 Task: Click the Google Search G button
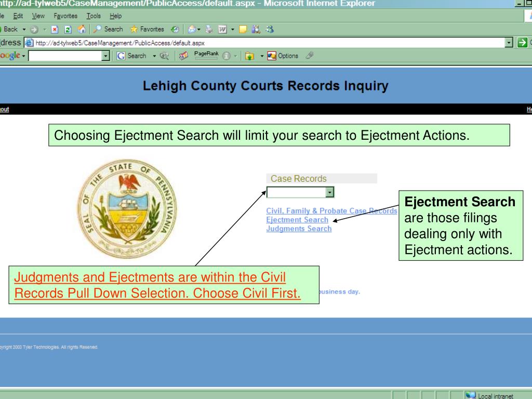[x=131, y=56]
